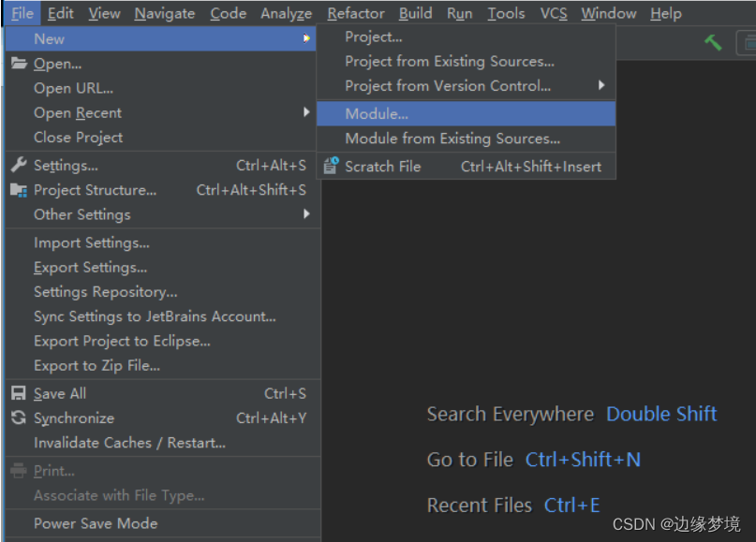Viewport: 756px width, 542px height.
Task: Open the VCS menu
Action: [554, 13]
